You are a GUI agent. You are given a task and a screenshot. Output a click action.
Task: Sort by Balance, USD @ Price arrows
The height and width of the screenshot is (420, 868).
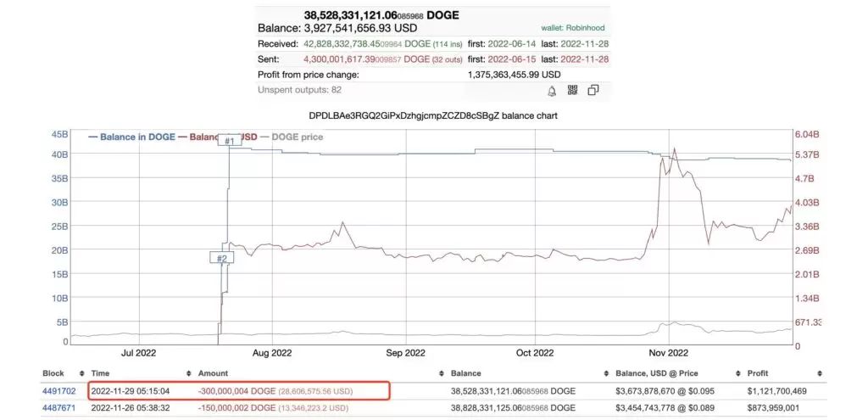click(737, 374)
